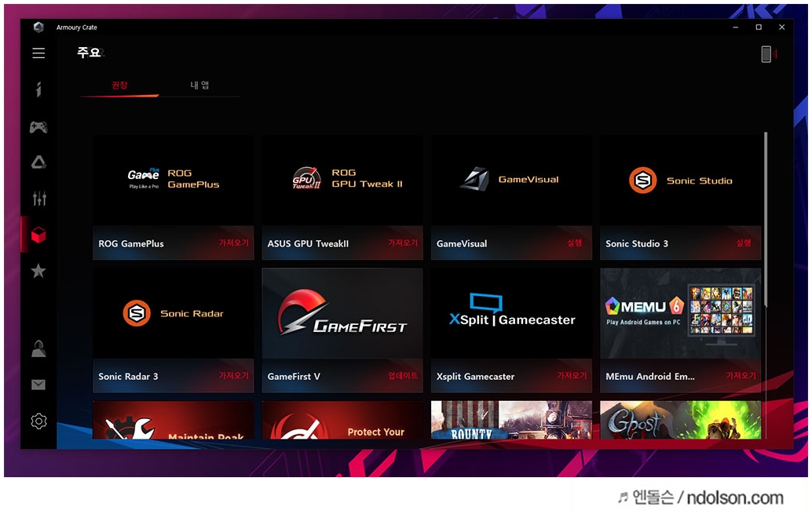Open the Home info sidebar icon
This screenshot has height=518, width=812.
point(38,89)
